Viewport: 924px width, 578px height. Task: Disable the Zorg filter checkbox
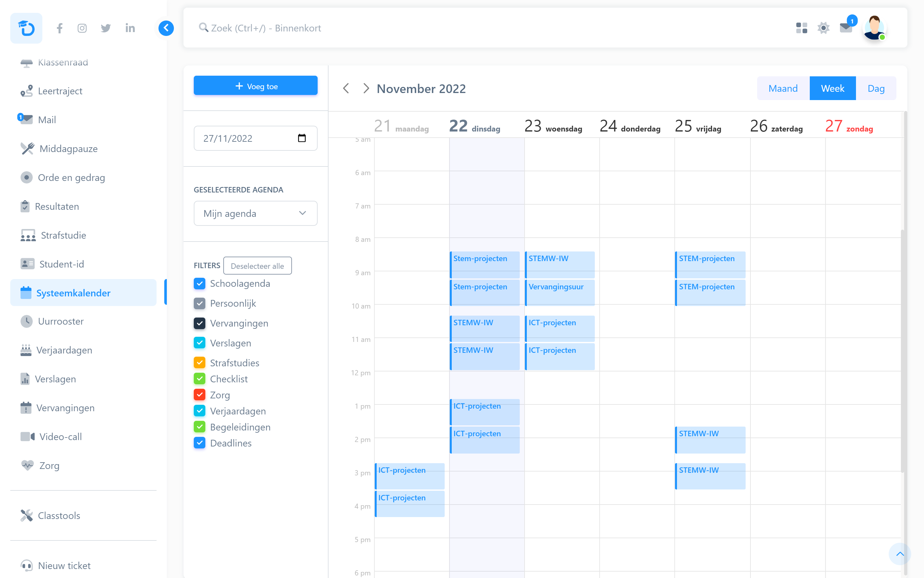[x=200, y=395]
